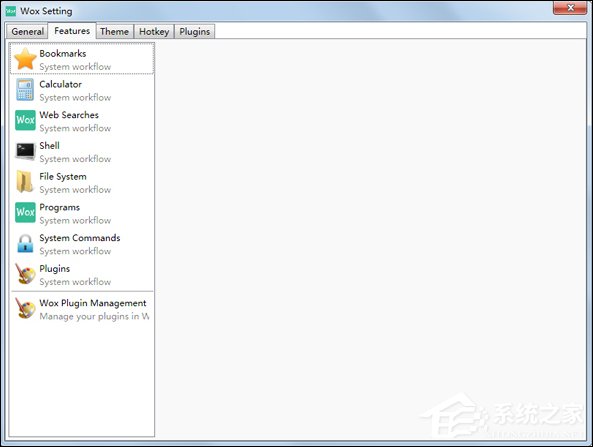
Task: Open the Hotkey tab
Action: coord(154,31)
